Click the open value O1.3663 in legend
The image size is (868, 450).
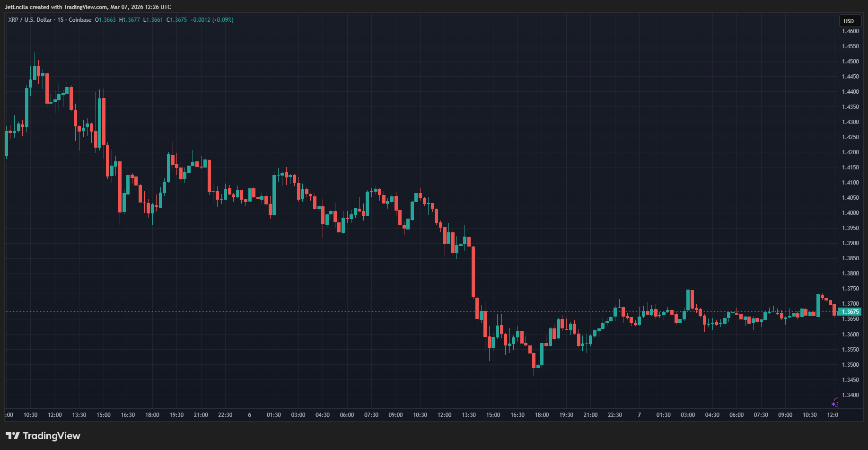(105, 20)
